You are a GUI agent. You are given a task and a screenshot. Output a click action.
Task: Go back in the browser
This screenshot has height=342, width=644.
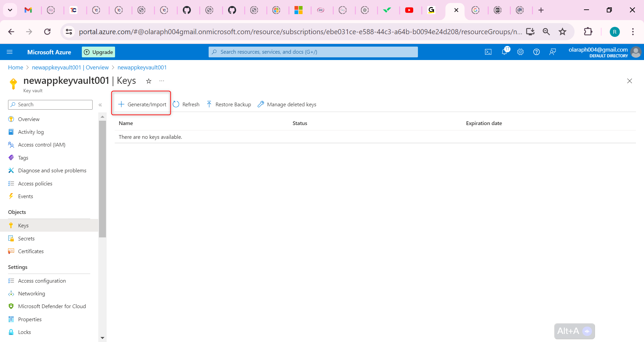tap(11, 32)
